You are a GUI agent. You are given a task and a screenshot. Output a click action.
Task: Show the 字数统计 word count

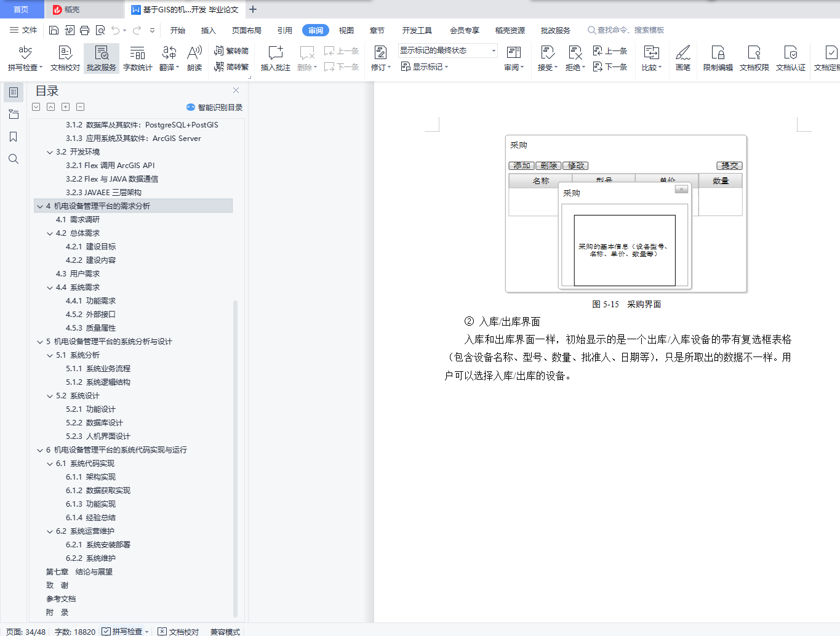point(138,58)
